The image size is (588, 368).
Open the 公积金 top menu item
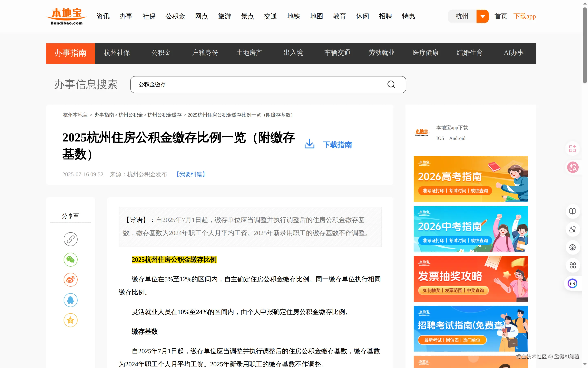(x=175, y=16)
